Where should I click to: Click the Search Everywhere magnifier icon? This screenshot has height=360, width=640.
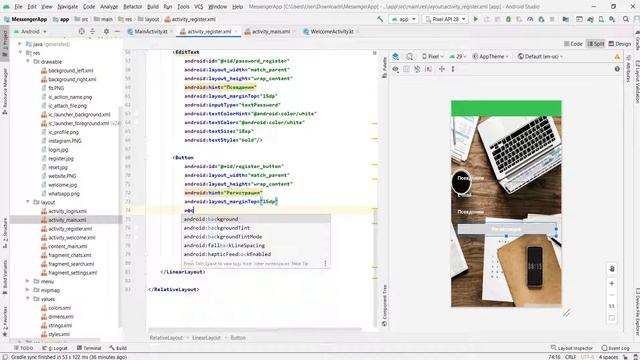click(626, 19)
